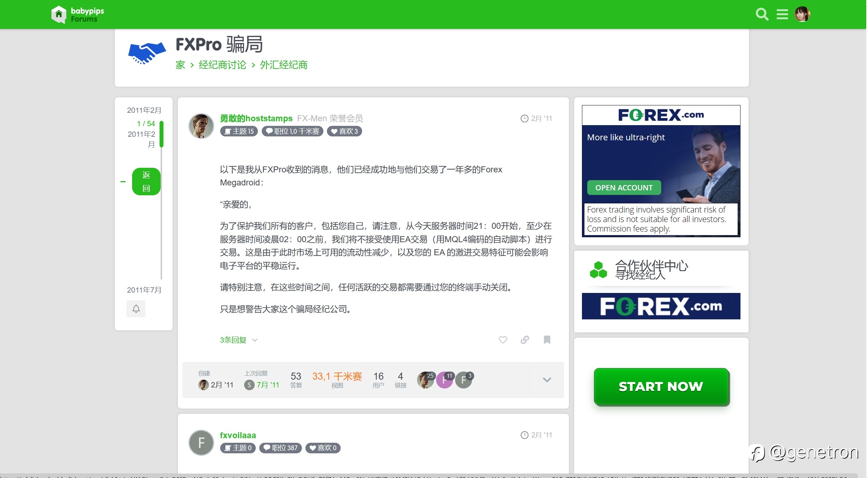Bookmark the first post
The image size is (868, 478).
click(547, 340)
